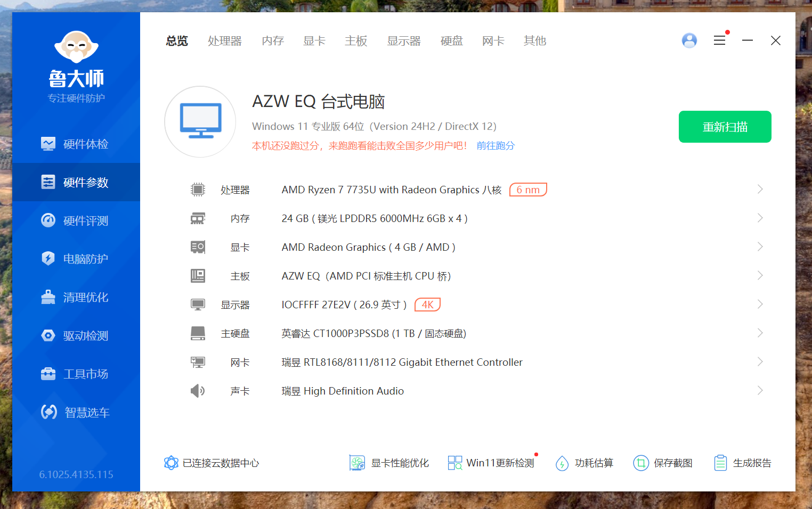This screenshot has width=812, height=509.
Task: Click 瑞昱 High Definition Audio text
Action: pos(343,391)
